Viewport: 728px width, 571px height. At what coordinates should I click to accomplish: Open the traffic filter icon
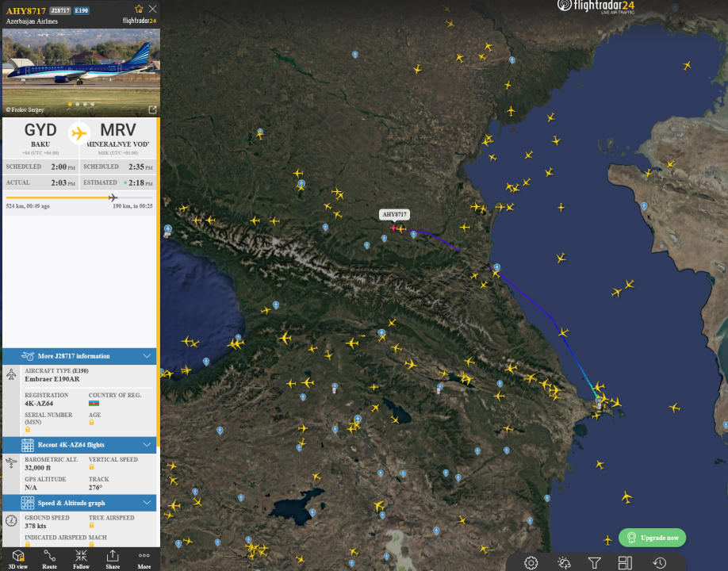click(x=594, y=561)
